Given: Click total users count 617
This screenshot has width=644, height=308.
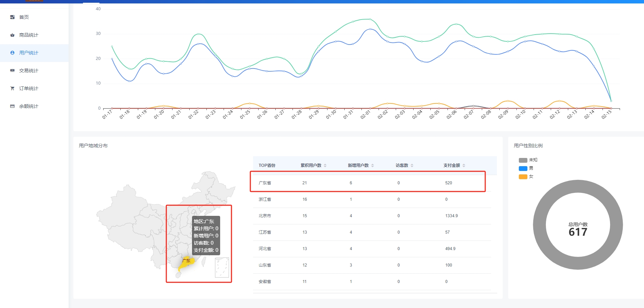Looking at the screenshot, I should [x=578, y=232].
